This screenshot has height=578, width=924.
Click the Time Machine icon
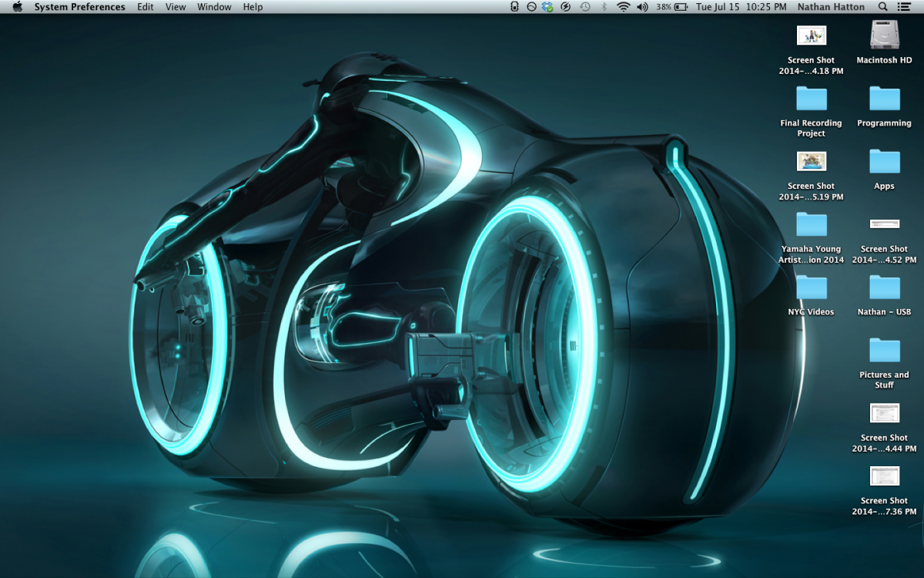(585, 7)
